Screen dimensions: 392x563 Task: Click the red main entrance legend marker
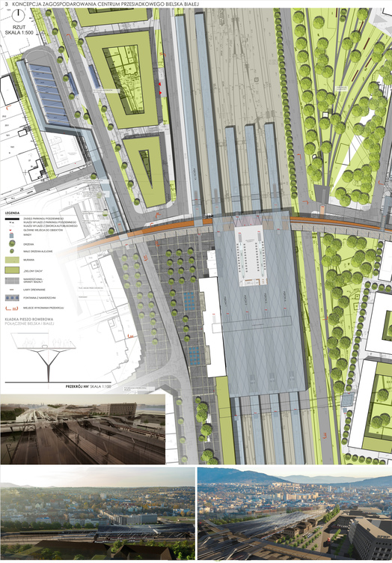click(10, 230)
